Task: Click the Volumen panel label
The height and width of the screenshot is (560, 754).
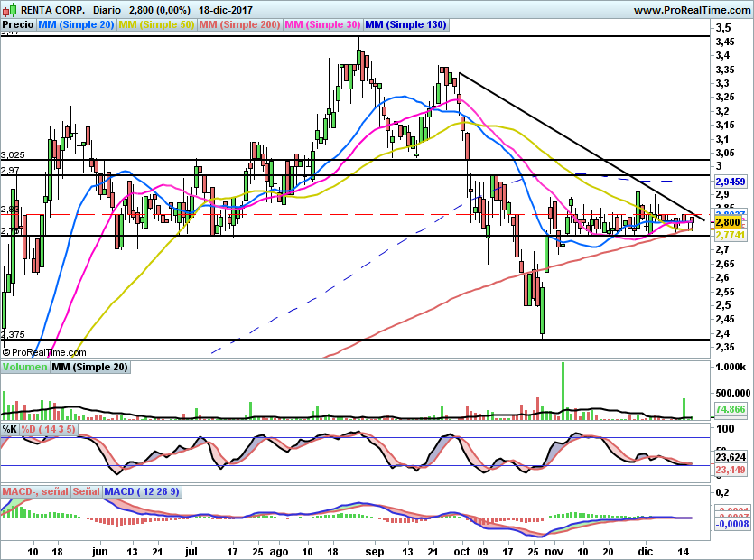Action: click(x=25, y=367)
